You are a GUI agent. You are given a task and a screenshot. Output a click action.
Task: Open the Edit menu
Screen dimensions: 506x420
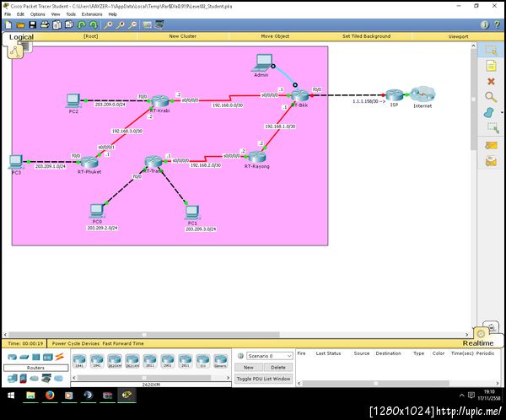[20, 14]
